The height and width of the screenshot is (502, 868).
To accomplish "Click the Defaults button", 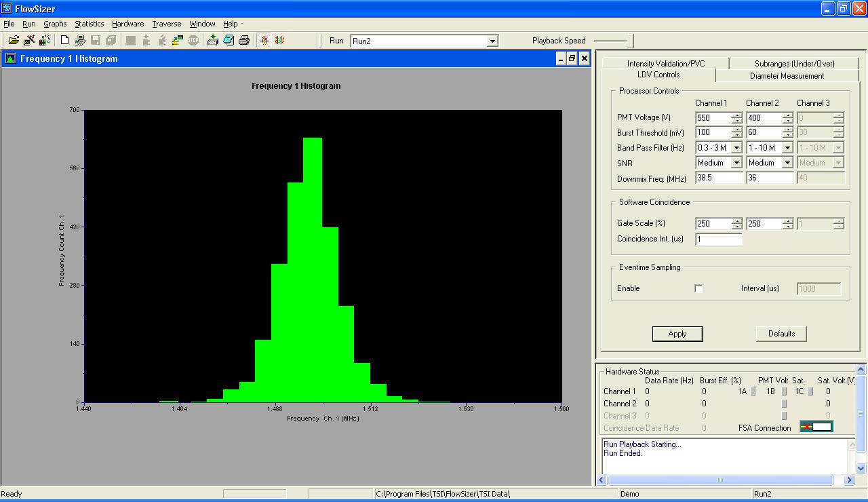I will 781,334.
